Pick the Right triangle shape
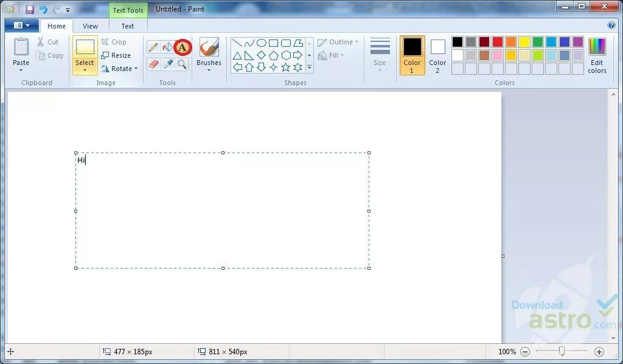The height and width of the screenshot is (364, 623). (249, 55)
